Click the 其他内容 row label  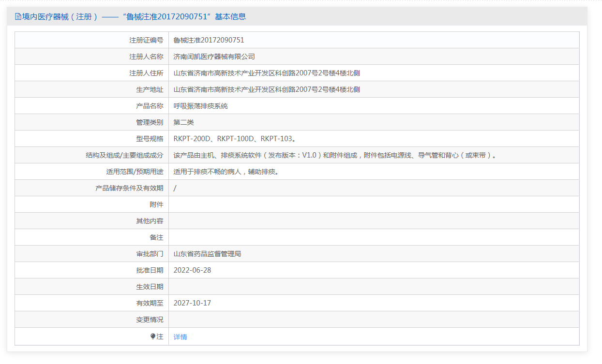coord(150,221)
